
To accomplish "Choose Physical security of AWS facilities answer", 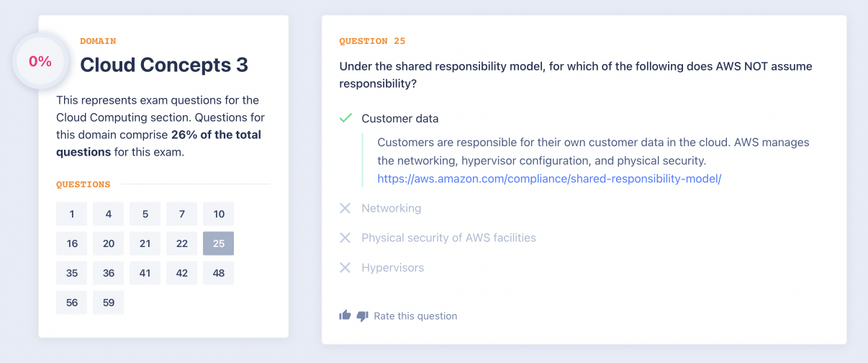I will [448, 238].
